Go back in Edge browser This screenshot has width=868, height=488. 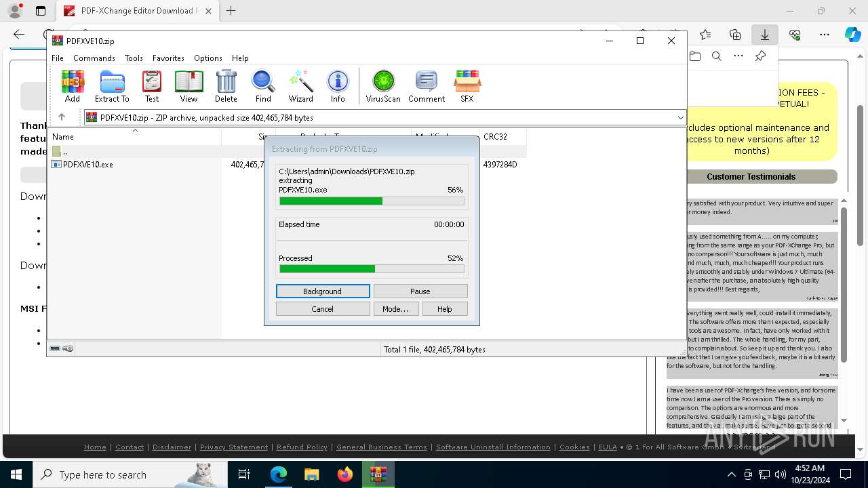click(19, 35)
